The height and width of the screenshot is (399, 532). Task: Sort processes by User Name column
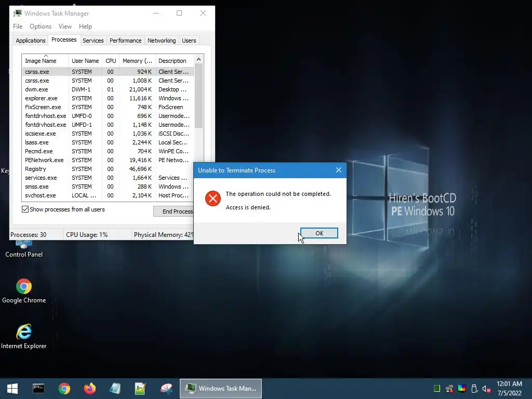85,61
